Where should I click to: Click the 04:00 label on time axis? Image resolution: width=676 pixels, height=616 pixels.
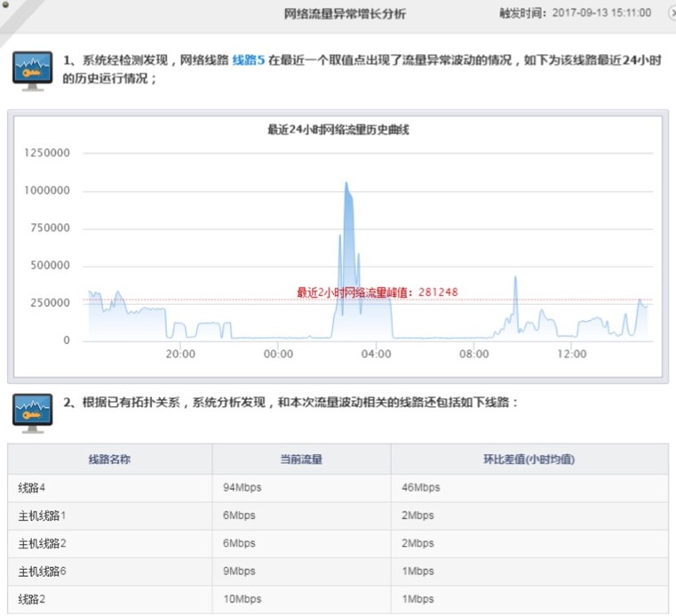(377, 354)
